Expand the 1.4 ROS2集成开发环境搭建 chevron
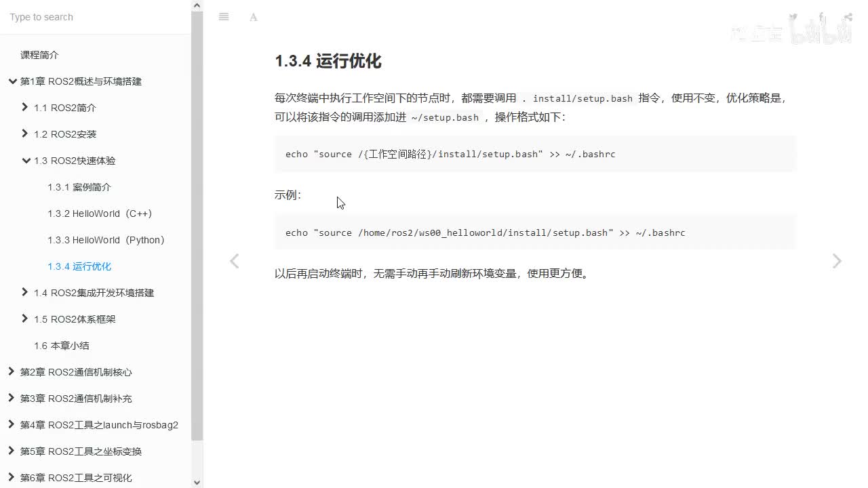Image resolution: width=868 pixels, height=488 pixels. tap(25, 292)
